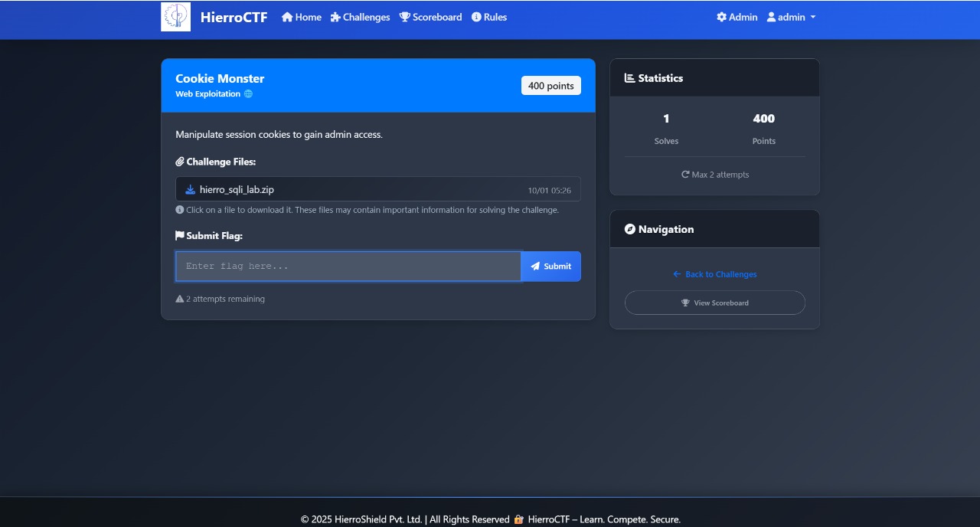Click the globe emoji next to Web Exploitation
The width and height of the screenshot is (980, 527).
coord(247,93)
